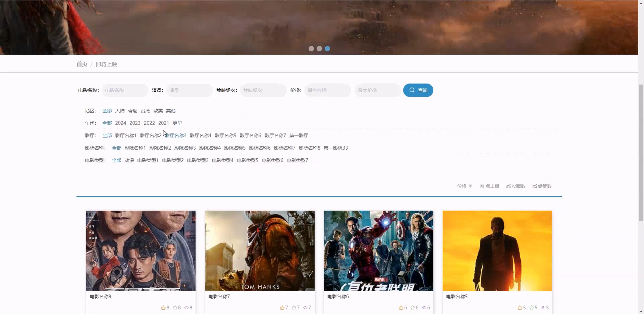Select 电影类型2 filter
The height and width of the screenshot is (314, 644).
tap(173, 160)
